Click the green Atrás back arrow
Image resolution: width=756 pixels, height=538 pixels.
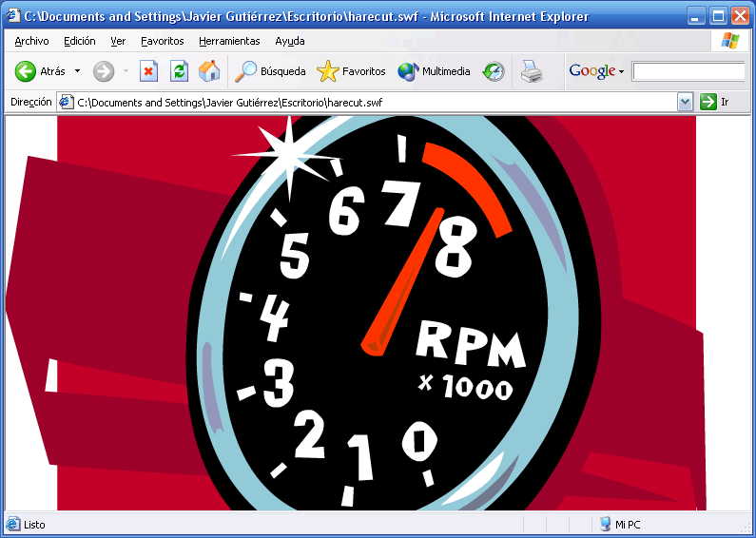[26, 71]
